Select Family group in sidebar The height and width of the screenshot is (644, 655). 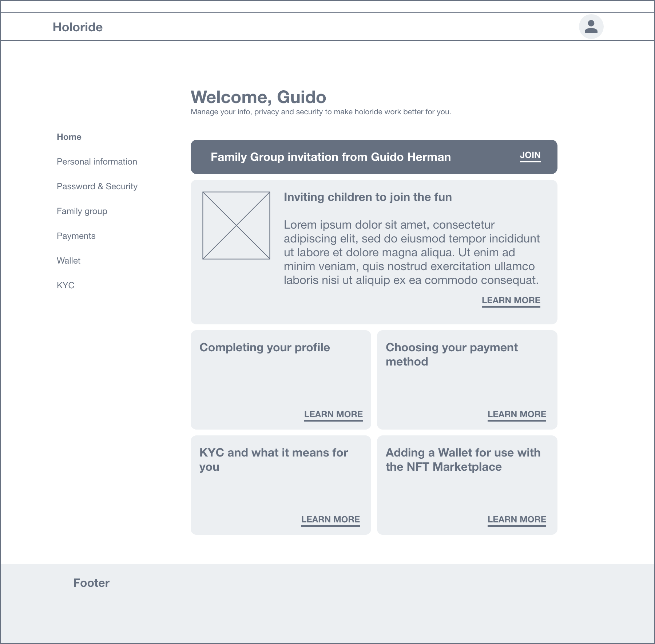tap(82, 211)
